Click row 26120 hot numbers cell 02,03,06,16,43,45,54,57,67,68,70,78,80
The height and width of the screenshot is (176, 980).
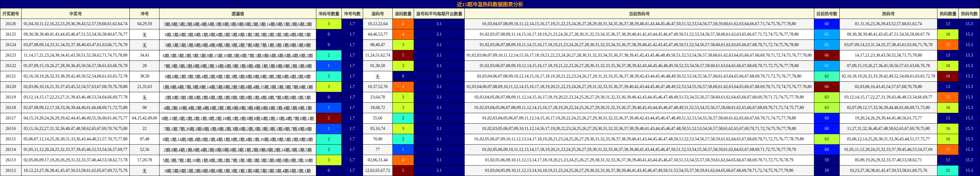click(x=888, y=87)
